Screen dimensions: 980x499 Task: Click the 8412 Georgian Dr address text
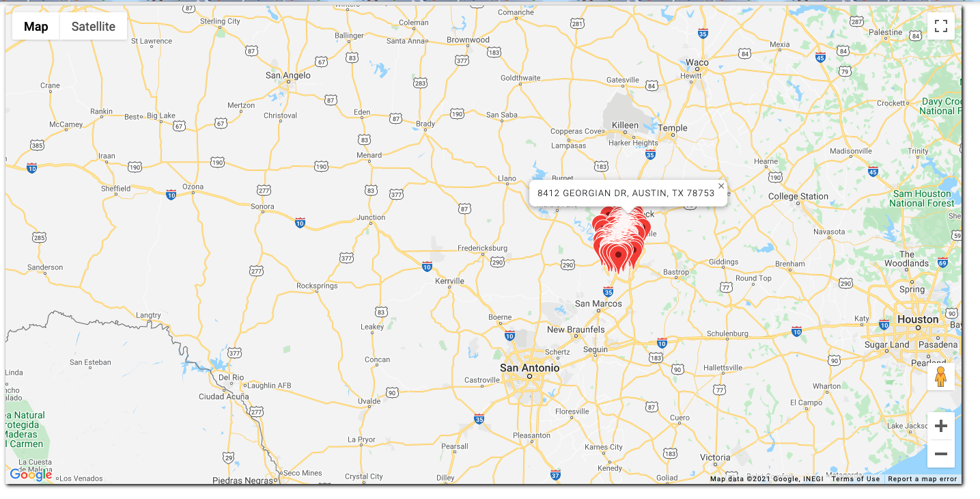[x=626, y=193]
